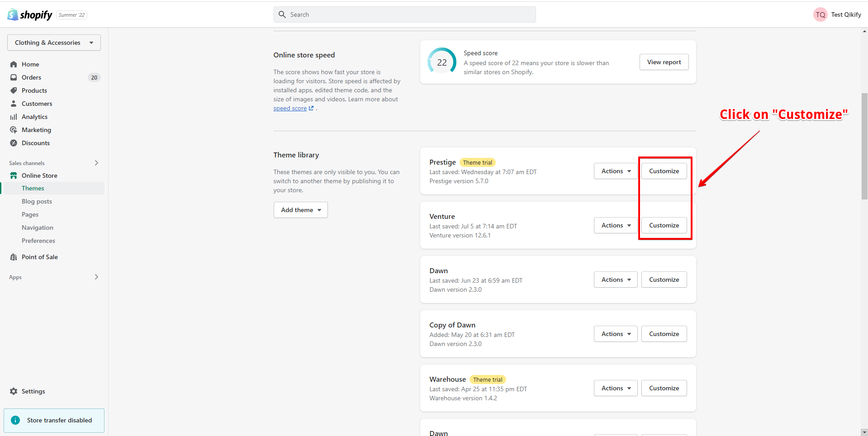Viewport: 868px width, 436px height.
Task: Click the Orders count badge 20
Action: pyautogui.click(x=94, y=77)
